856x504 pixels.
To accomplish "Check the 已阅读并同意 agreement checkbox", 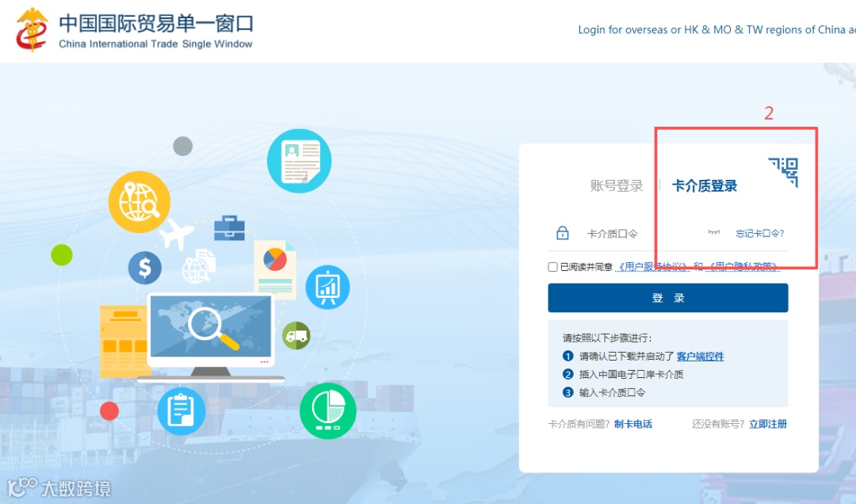I will tap(552, 267).
